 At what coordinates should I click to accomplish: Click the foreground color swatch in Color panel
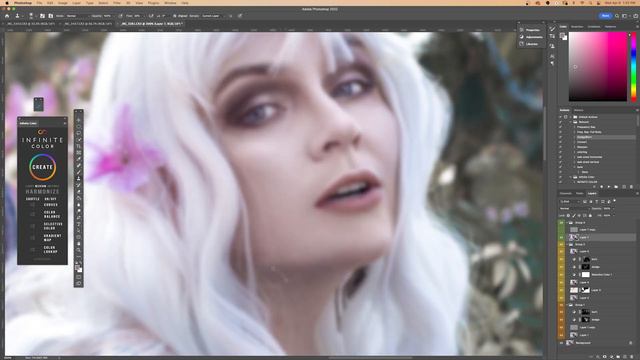tap(562, 36)
